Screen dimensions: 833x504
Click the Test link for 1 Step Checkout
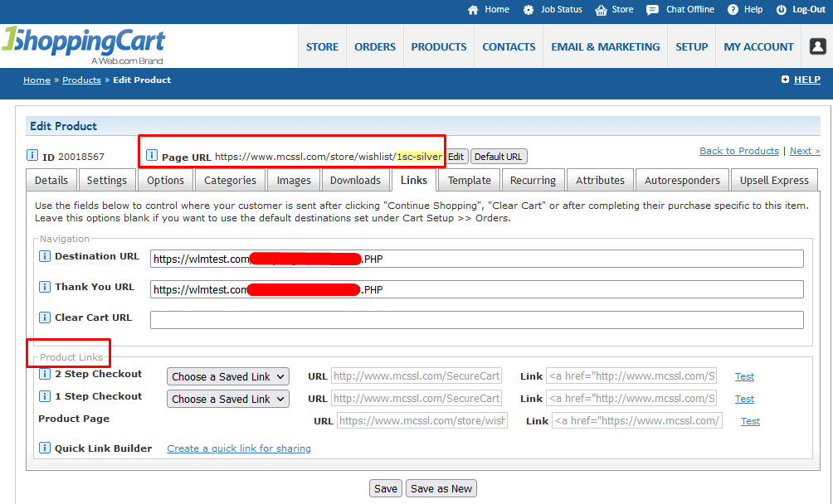point(744,399)
